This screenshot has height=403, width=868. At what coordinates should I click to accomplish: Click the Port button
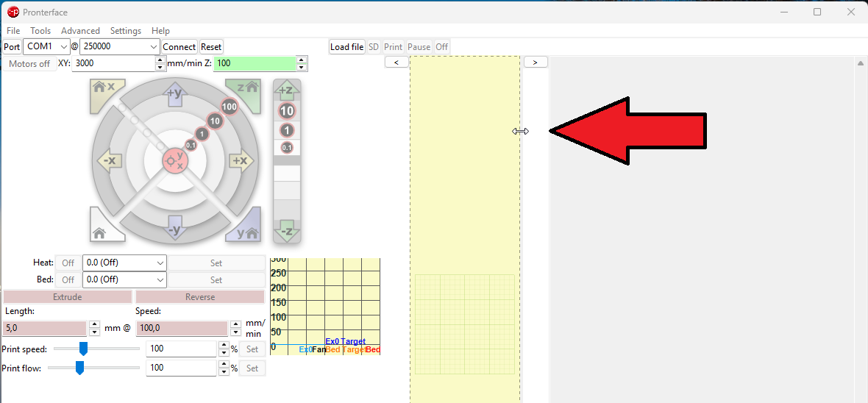click(x=13, y=47)
